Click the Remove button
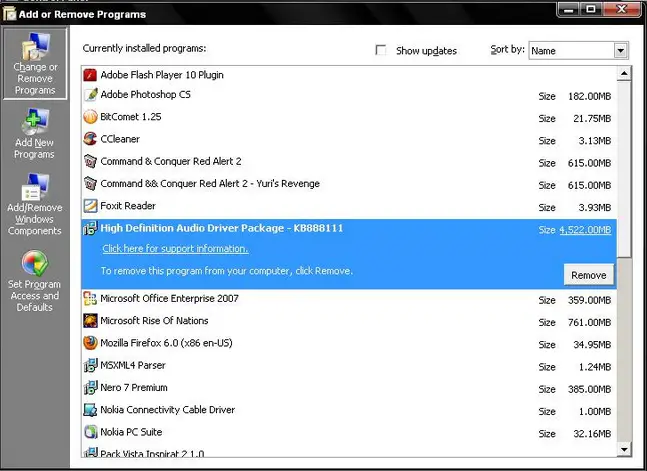 (x=589, y=275)
